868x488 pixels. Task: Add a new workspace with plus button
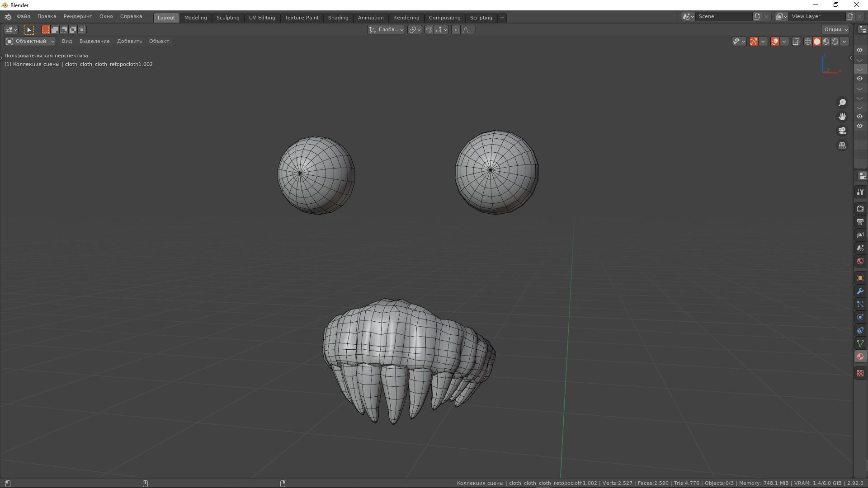tap(502, 18)
